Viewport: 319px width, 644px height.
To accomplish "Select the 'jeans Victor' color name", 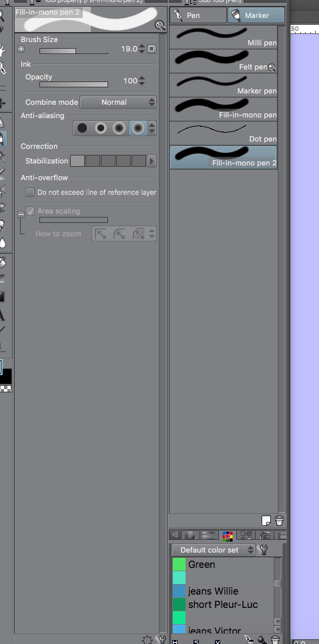I will (x=214, y=631).
